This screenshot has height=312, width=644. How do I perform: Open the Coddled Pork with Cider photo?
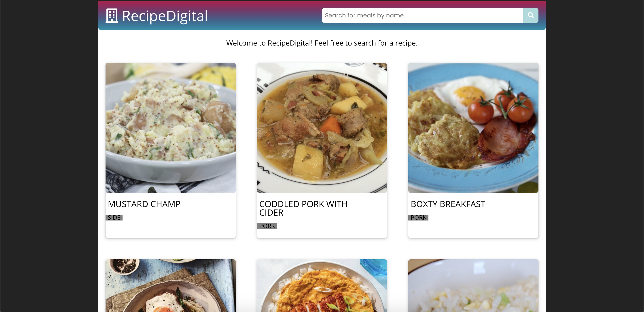[x=322, y=128]
